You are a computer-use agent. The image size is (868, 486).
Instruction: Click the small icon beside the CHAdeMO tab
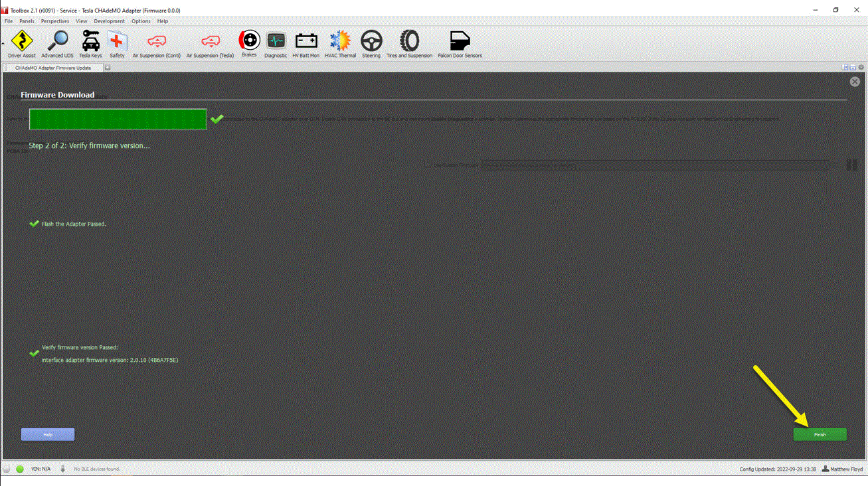[108, 68]
